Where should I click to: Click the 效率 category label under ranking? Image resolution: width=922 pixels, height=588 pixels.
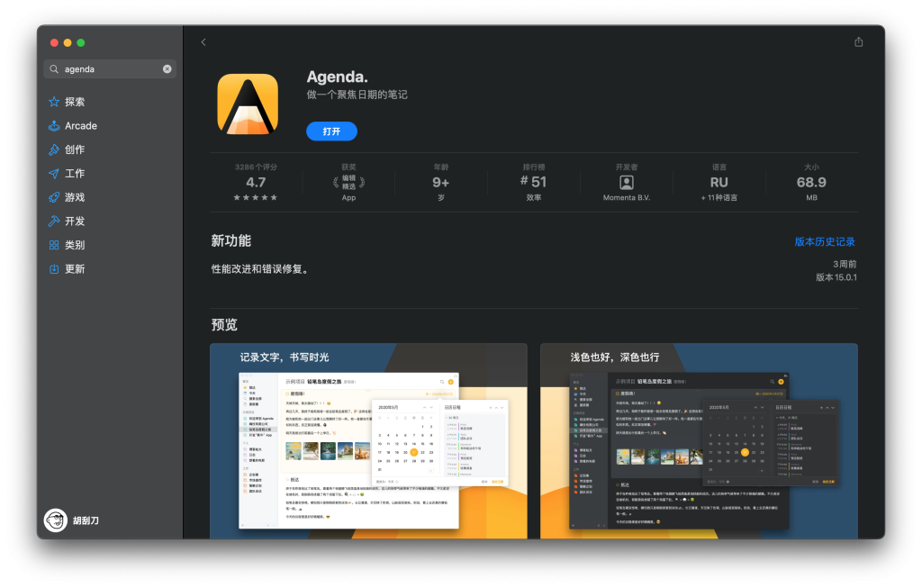[x=533, y=197]
